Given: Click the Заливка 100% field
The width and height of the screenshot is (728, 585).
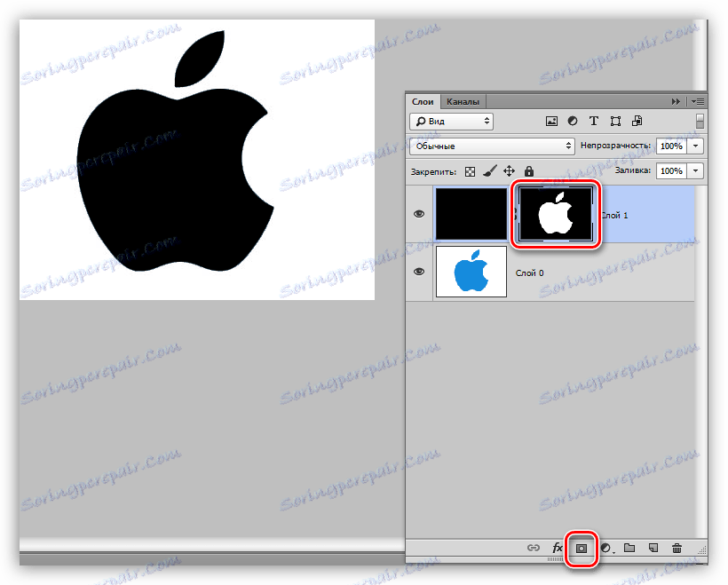Looking at the screenshot, I should pyautogui.click(x=671, y=170).
